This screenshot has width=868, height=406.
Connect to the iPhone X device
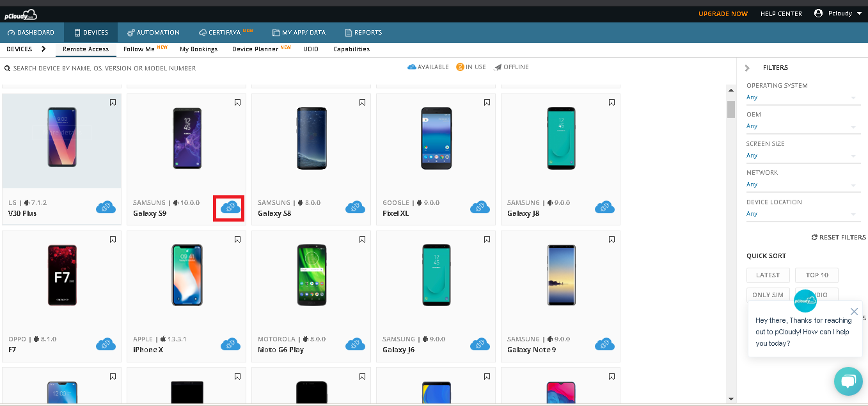click(230, 344)
